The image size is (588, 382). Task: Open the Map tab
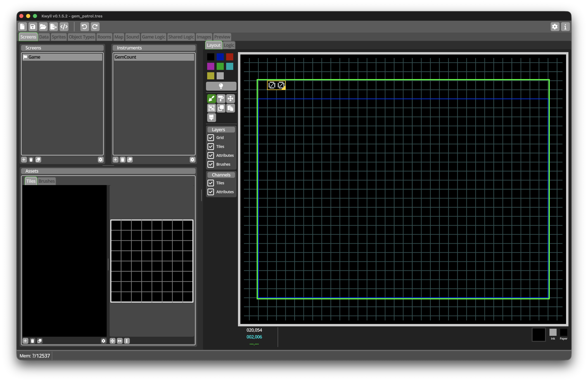[x=119, y=37]
